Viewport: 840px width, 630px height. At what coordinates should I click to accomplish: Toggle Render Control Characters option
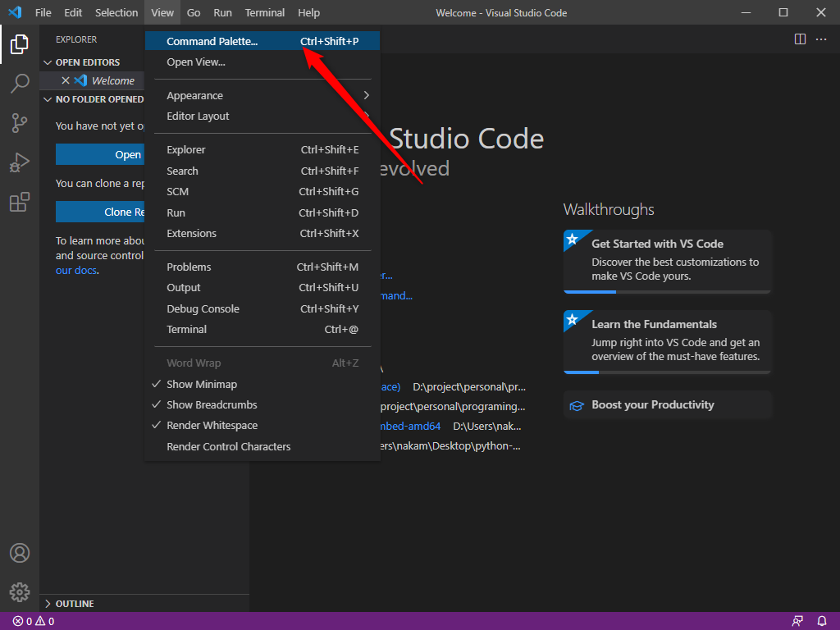coord(262,446)
